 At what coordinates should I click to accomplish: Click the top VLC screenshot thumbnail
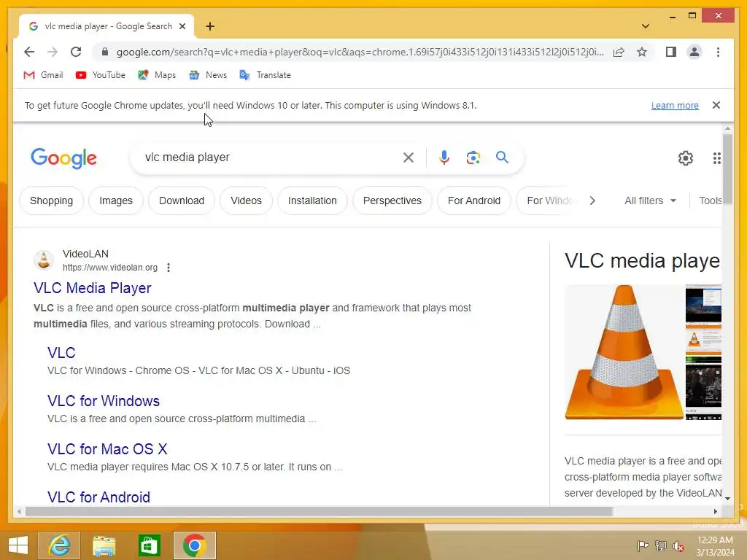pos(703,303)
